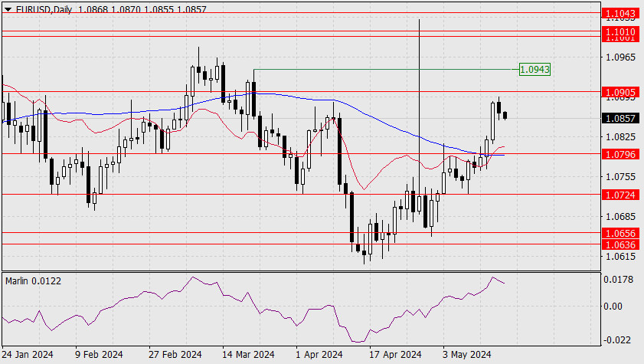
Task: Click the 1 Apr 2024 date label
Action: tap(319, 355)
